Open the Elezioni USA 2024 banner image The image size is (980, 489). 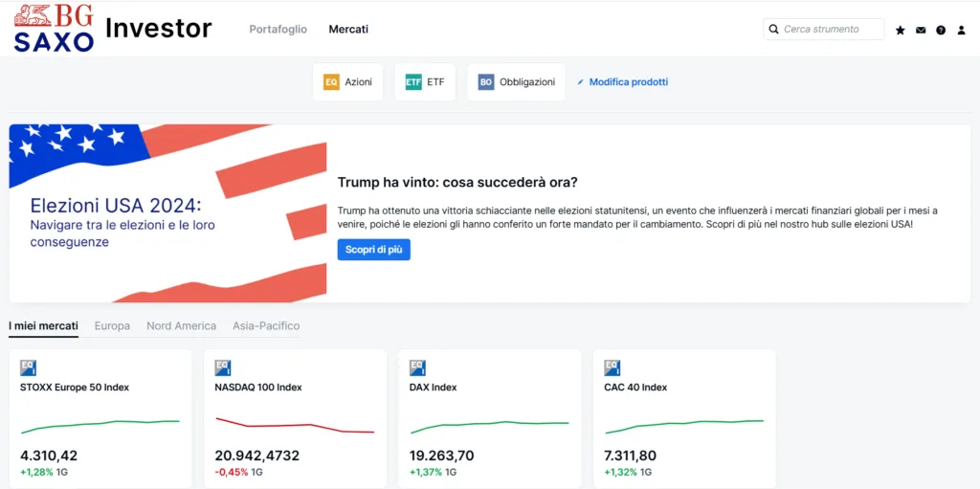point(167,213)
